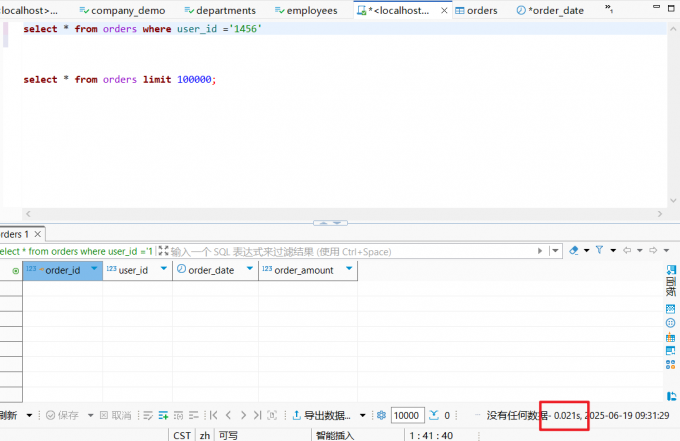Open the order_amount column filter arrow
This screenshot has width=680, height=441.
(349, 269)
